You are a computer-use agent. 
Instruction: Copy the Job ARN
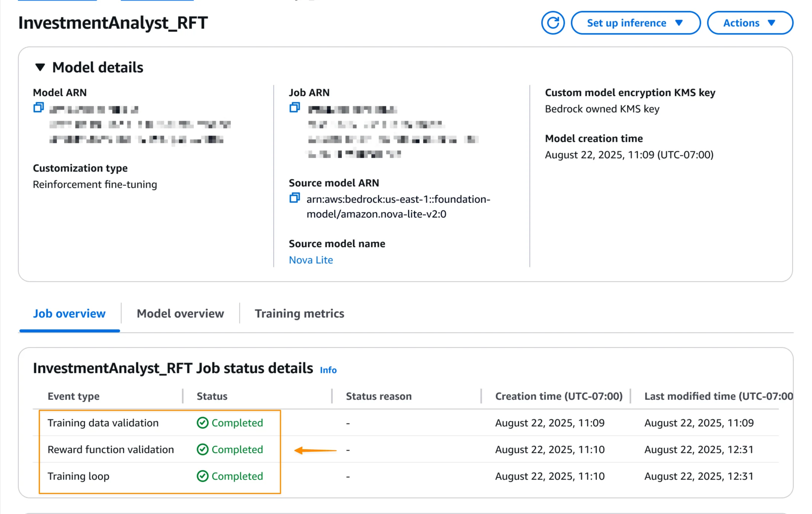click(x=295, y=108)
